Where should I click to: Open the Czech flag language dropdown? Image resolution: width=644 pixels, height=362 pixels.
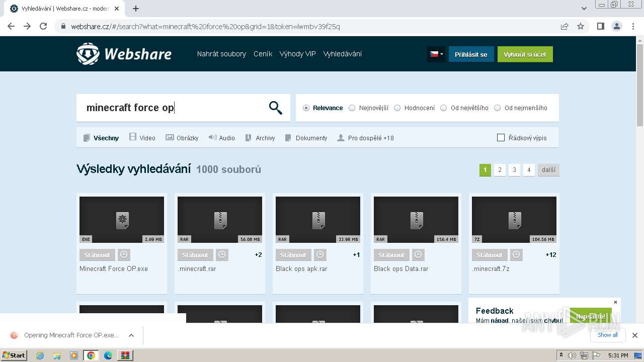tap(436, 54)
